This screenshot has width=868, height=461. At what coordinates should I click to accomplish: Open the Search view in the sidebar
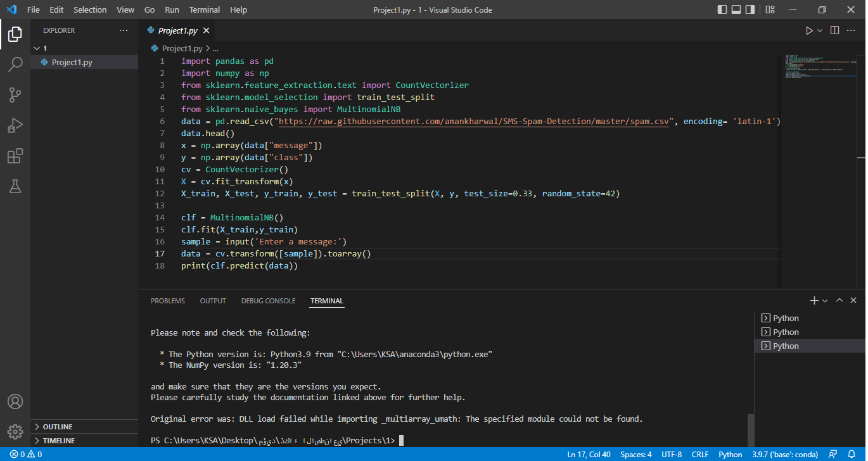pyautogui.click(x=15, y=64)
